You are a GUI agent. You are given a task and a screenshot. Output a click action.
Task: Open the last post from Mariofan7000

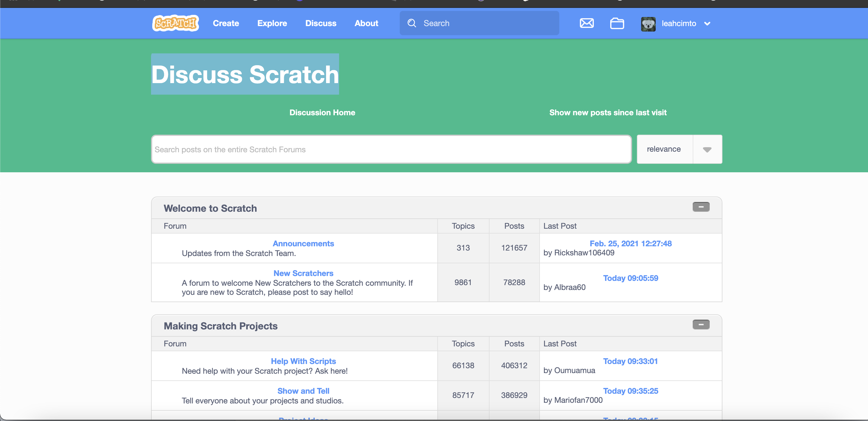[631, 391]
